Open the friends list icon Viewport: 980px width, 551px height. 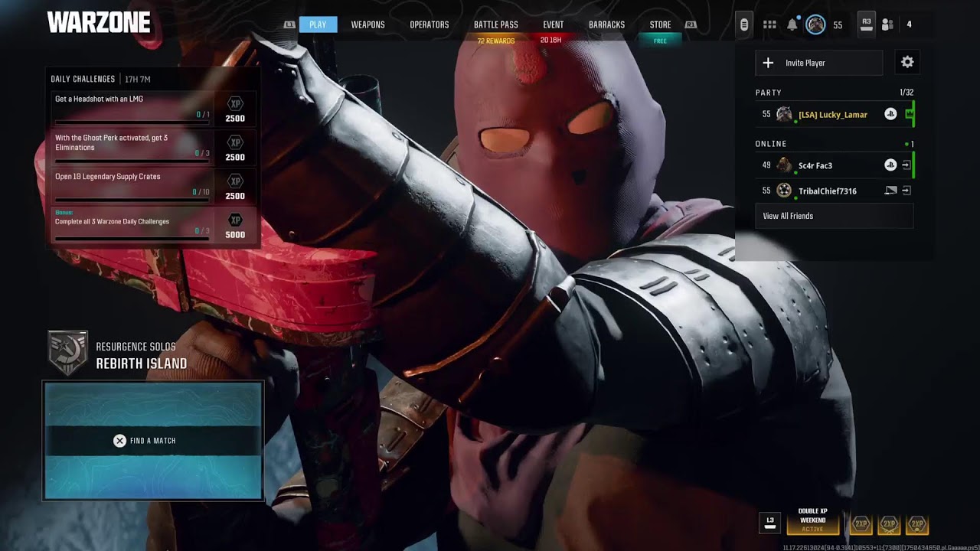click(x=887, y=24)
